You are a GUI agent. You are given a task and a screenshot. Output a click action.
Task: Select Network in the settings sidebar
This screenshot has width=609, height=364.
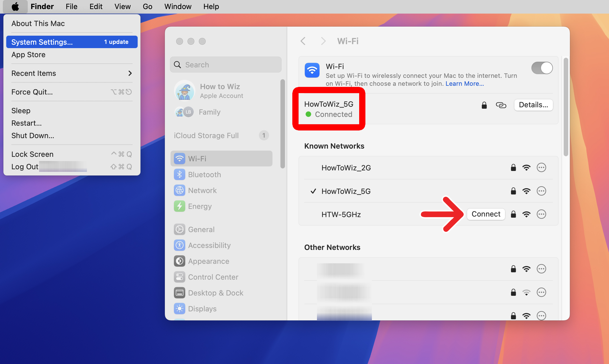pos(202,190)
